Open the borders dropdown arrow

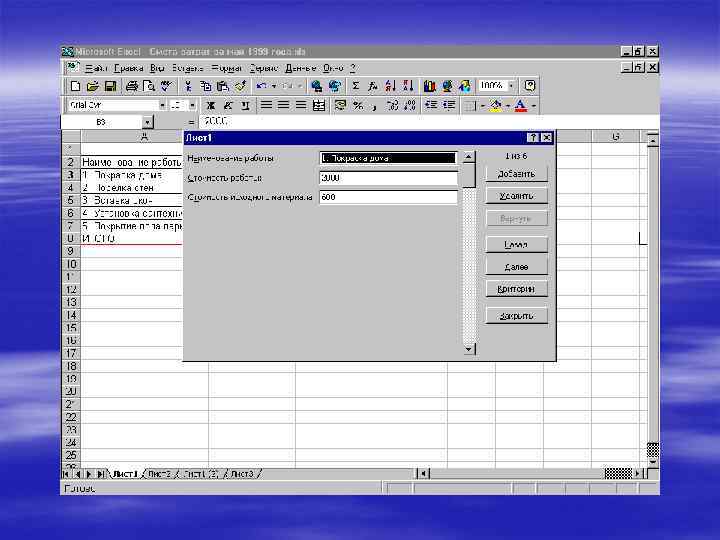(483, 106)
